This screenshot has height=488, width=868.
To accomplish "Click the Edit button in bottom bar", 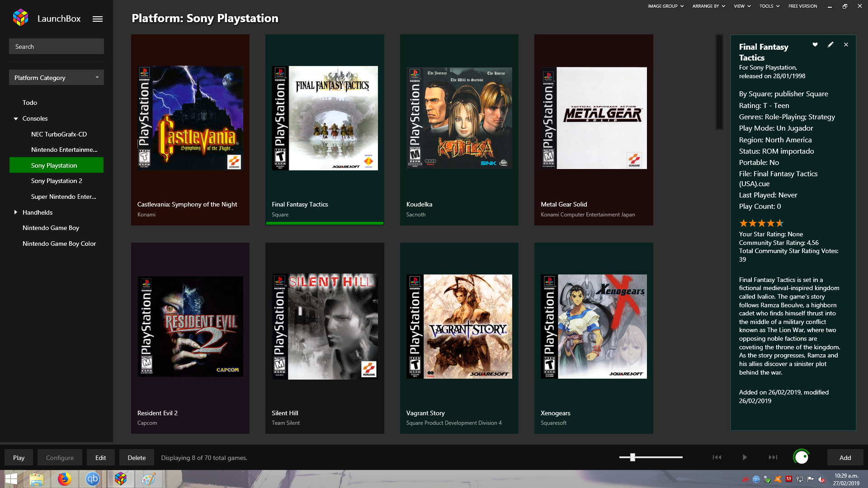I will coord(100,457).
